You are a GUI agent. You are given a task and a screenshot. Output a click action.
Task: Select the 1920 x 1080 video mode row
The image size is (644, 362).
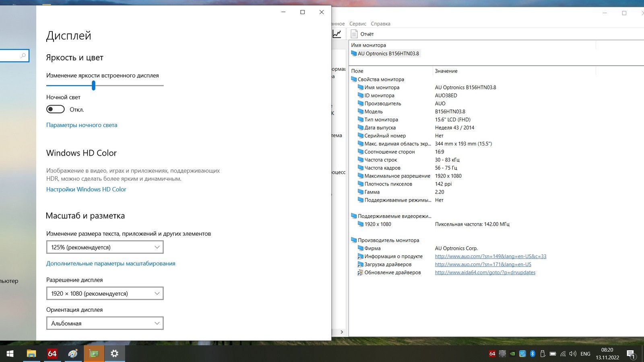(375, 224)
